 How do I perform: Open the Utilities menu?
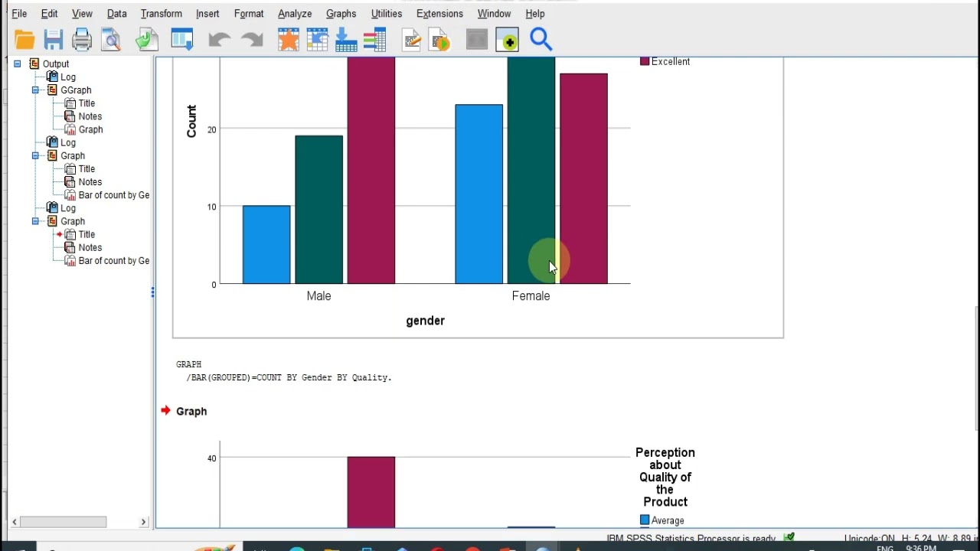coord(387,14)
